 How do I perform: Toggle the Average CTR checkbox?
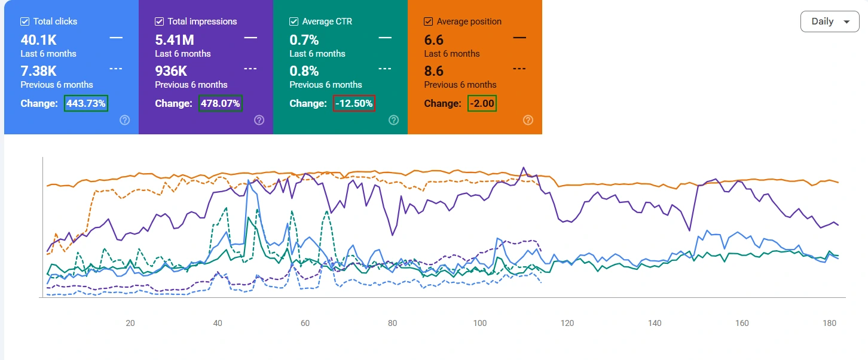[294, 21]
